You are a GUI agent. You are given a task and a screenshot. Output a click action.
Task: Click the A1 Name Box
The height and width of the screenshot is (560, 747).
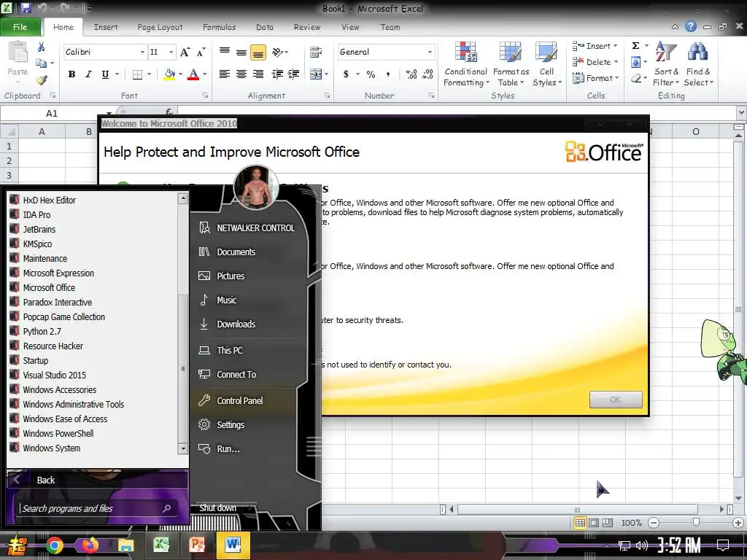tap(52, 113)
